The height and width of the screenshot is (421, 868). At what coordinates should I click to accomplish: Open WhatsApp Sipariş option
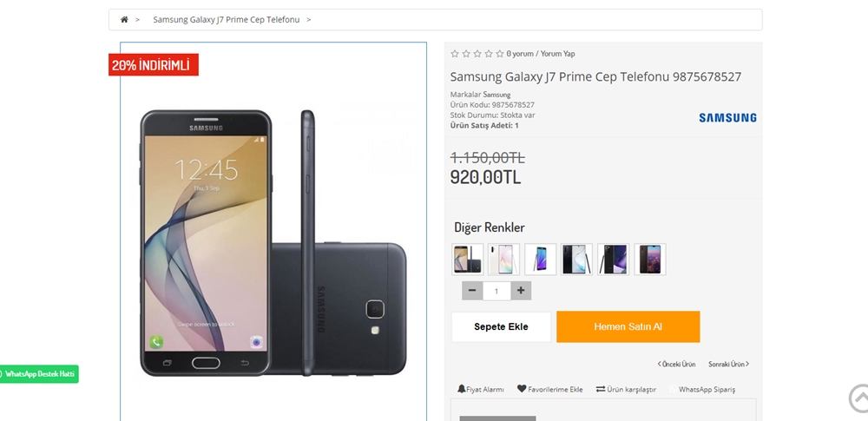click(702, 390)
